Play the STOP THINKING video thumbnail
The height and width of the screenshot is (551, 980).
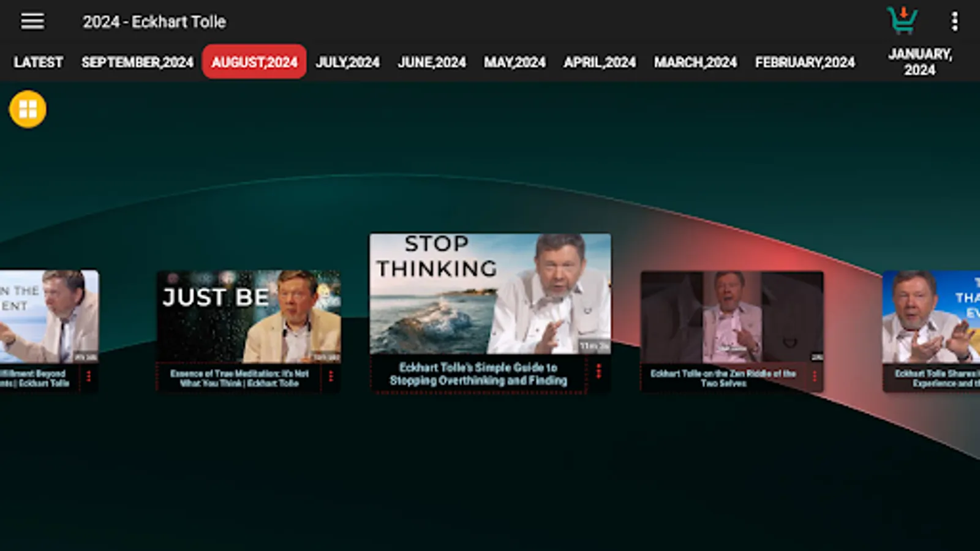pyautogui.click(x=490, y=293)
